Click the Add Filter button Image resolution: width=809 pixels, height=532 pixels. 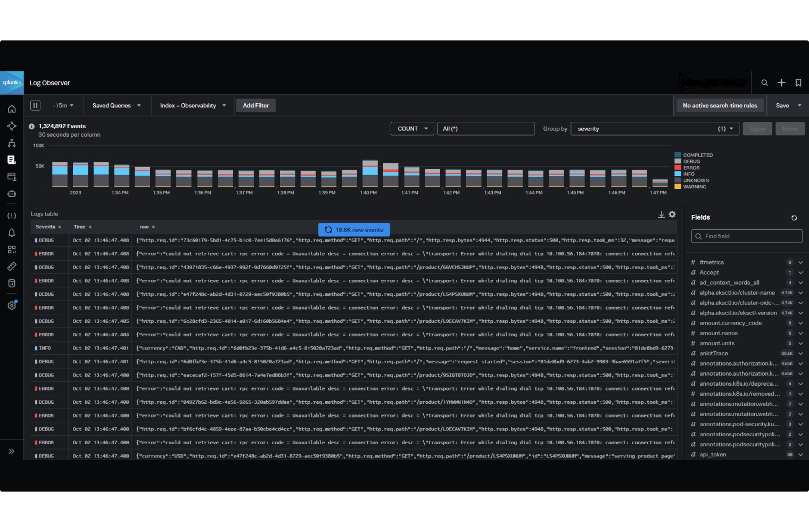(255, 105)
